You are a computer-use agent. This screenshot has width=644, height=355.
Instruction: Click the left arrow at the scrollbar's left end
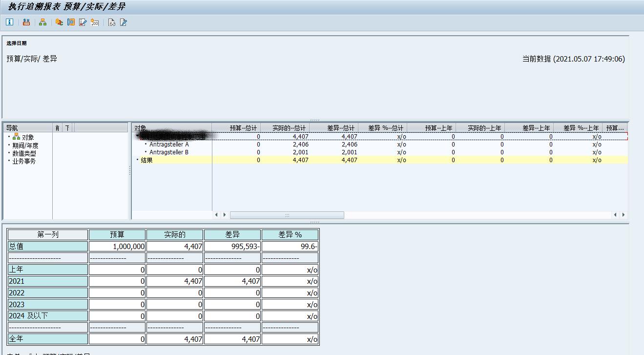tap(217, 215)
